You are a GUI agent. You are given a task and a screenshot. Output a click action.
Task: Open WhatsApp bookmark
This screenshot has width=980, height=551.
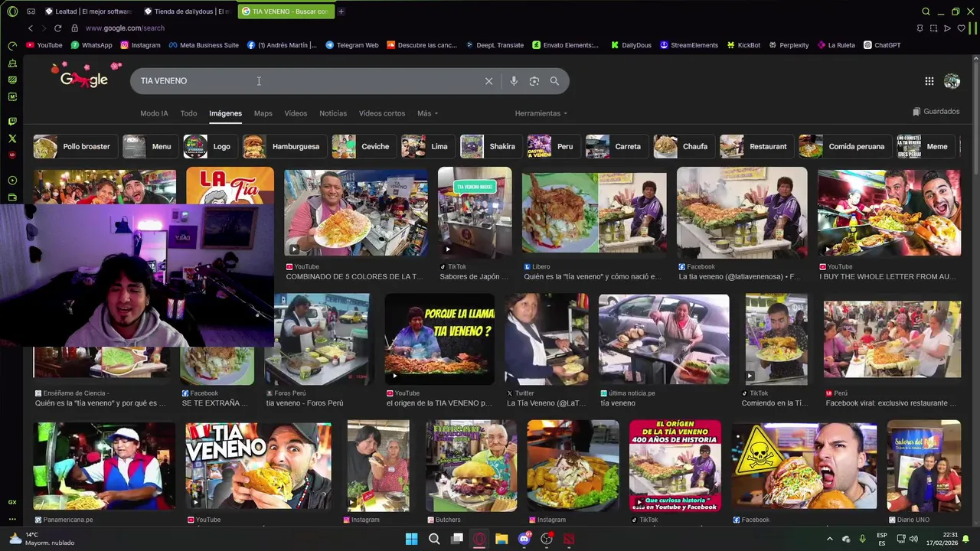click(x=91, y=45)
